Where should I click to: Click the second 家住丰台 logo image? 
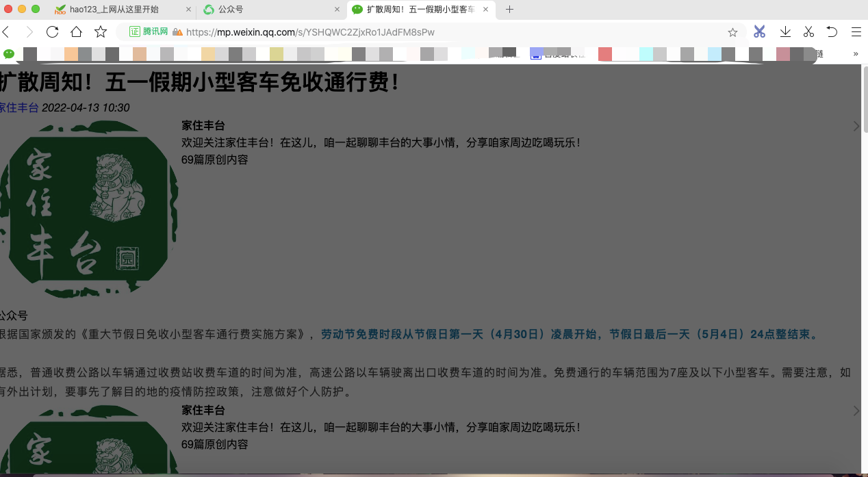point(90,439)
